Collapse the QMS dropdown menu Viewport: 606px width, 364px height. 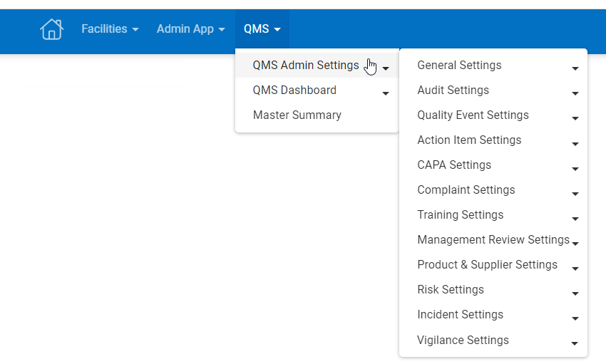pos(262,29)
